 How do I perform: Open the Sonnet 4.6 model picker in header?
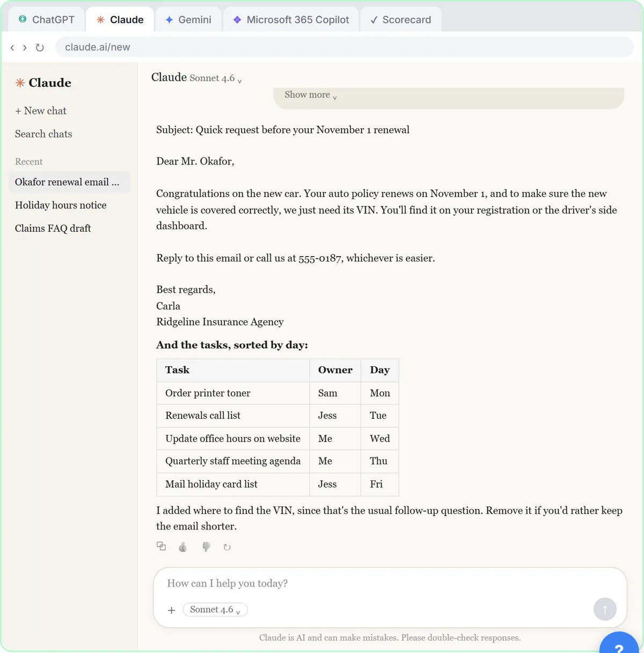click(215, 78)
